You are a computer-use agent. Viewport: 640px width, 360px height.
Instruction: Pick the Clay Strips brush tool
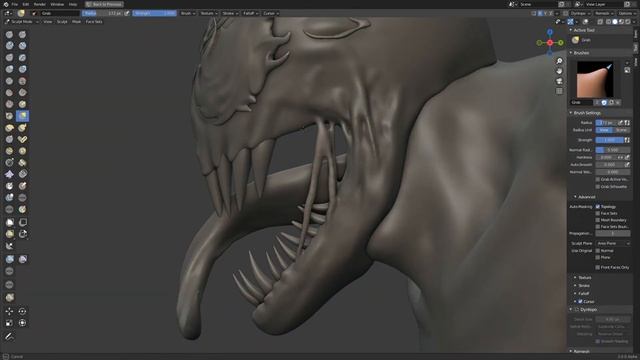pos(22,46)
